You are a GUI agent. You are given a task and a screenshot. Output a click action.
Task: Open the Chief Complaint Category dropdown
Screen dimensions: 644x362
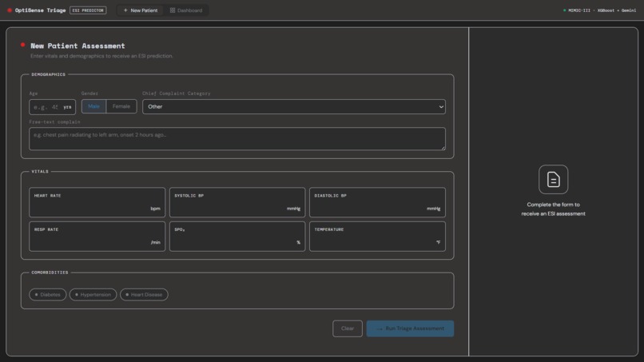[x=294, y=107]
